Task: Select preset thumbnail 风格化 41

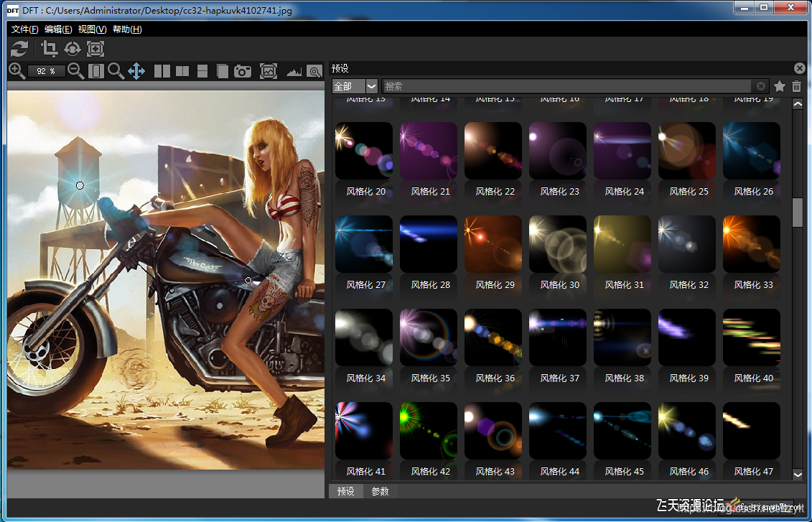Action: coord(364,431)
